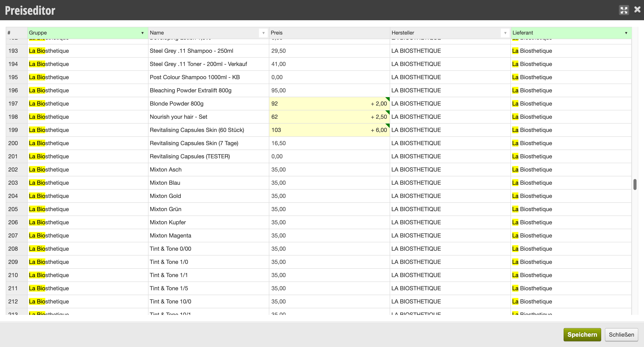Select the 'Tint & Tone 1/1' name cell
The height and width of the screenshot is (347, 644).
point(208,275)
